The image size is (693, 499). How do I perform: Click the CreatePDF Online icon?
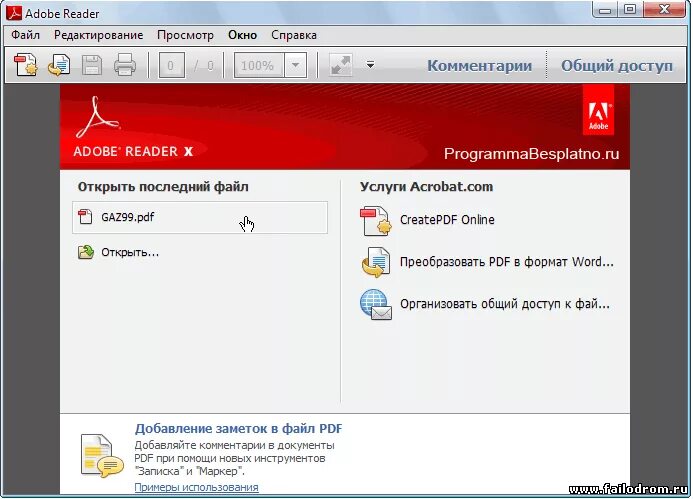pyautogui.click(x=375, y=221)
